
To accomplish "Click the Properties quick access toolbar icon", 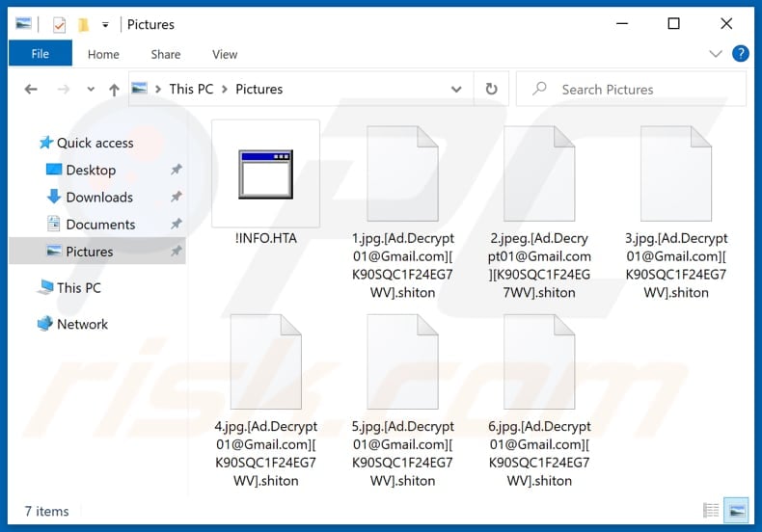I will coord(59,24).
